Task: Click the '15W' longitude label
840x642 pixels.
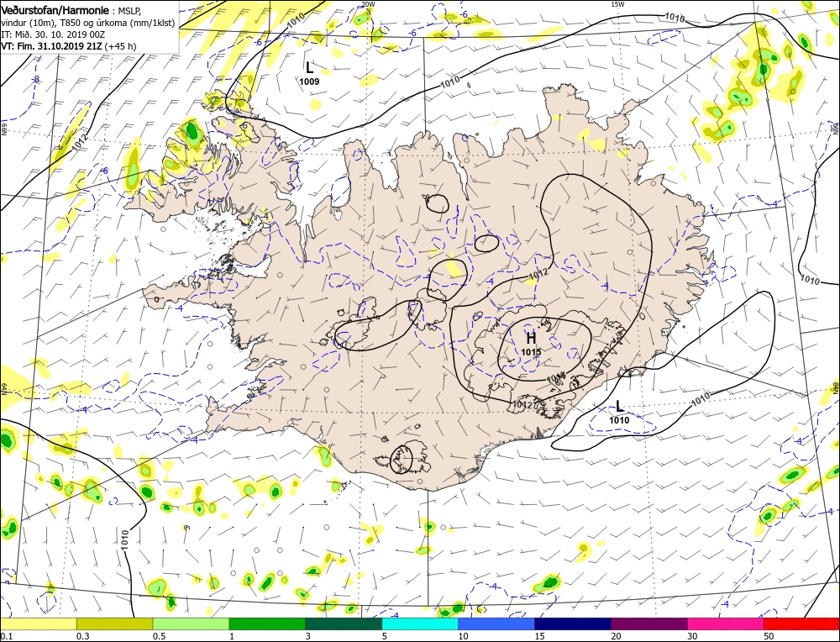Action: (x=617, y=4)
